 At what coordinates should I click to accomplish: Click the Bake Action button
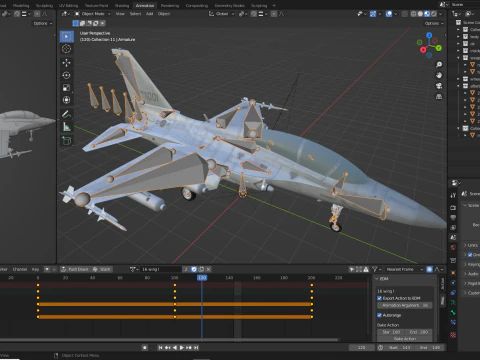pyautogui.click(x=405, y=339)
